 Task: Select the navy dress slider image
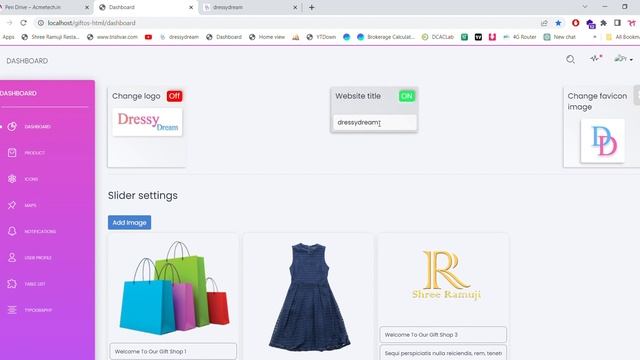click(309, 297)
